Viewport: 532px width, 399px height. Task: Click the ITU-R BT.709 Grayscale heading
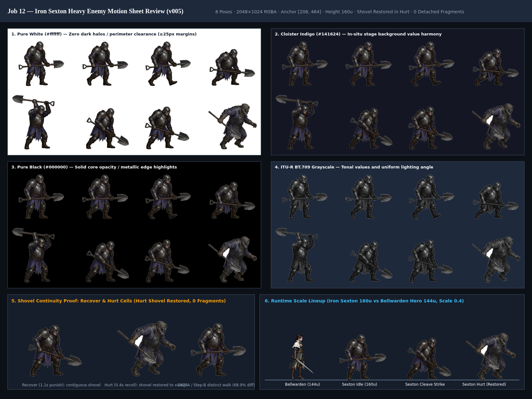click(x=354, y=167)
